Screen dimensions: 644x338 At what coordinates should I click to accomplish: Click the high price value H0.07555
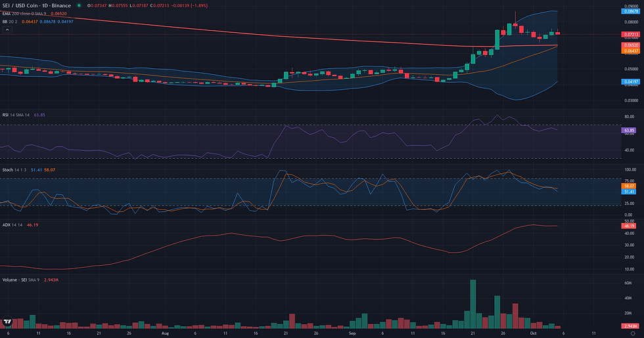pos(118,6)
